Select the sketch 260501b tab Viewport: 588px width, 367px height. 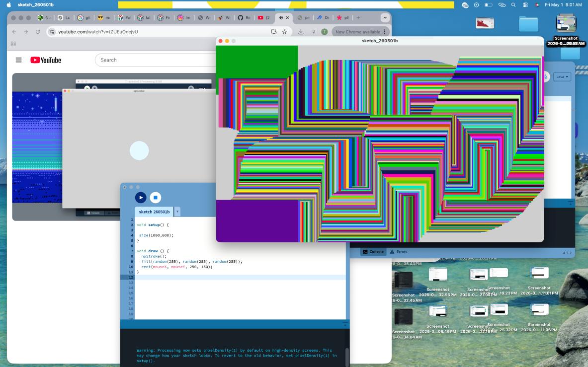pos(154,212)
